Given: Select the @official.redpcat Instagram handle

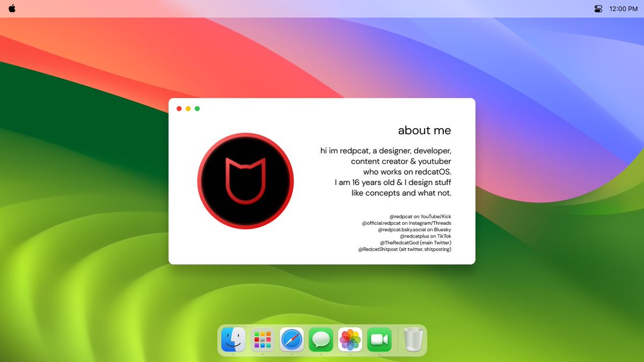Looking at the screenshot, I should point(407,223).
